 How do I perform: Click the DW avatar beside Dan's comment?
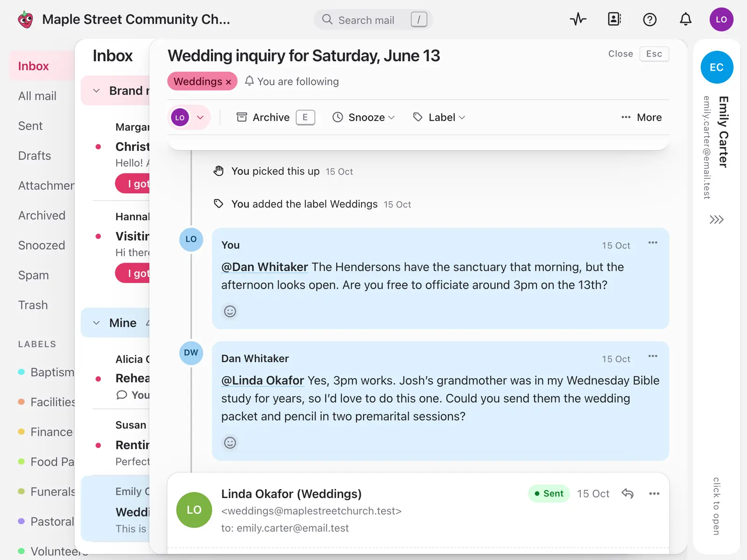click(191, 353)
